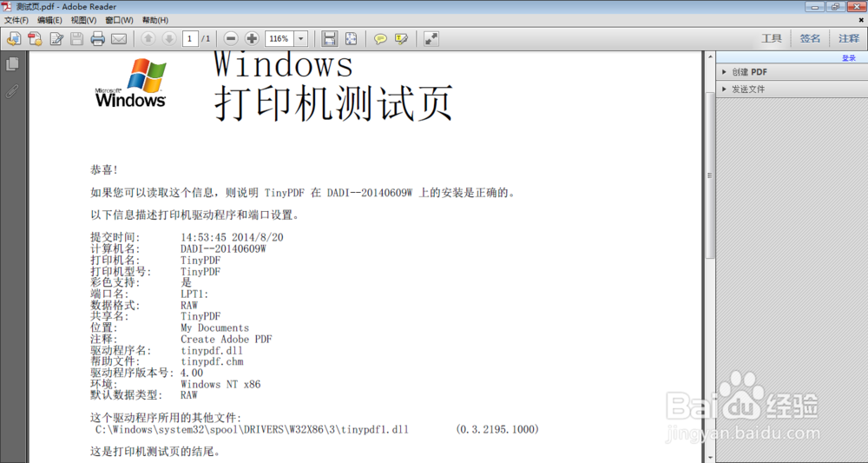Click the vertical scrollbar thumb
Image resolution: width=868 pixels, height=463 pixels.
710,175
